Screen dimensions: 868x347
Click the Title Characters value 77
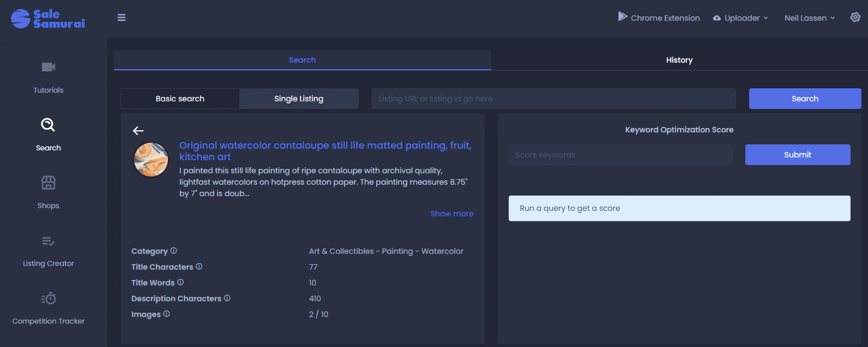pyautogui.click(x=313, y=267)
